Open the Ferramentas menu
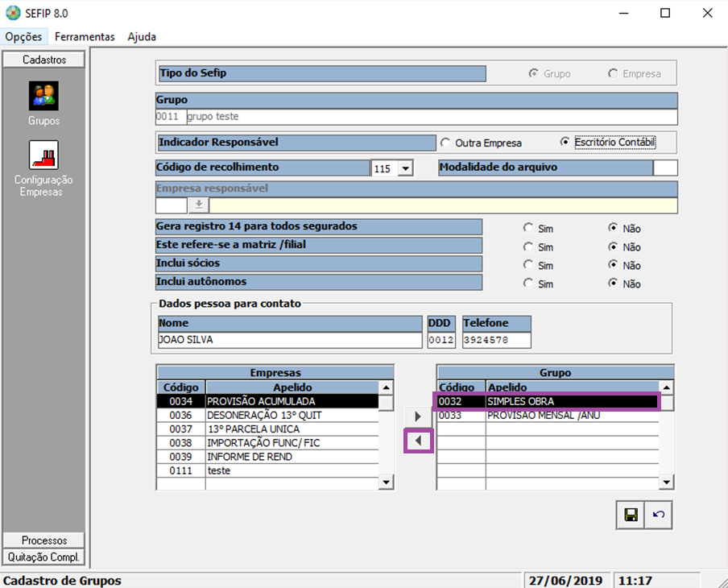 pos(85,37)
